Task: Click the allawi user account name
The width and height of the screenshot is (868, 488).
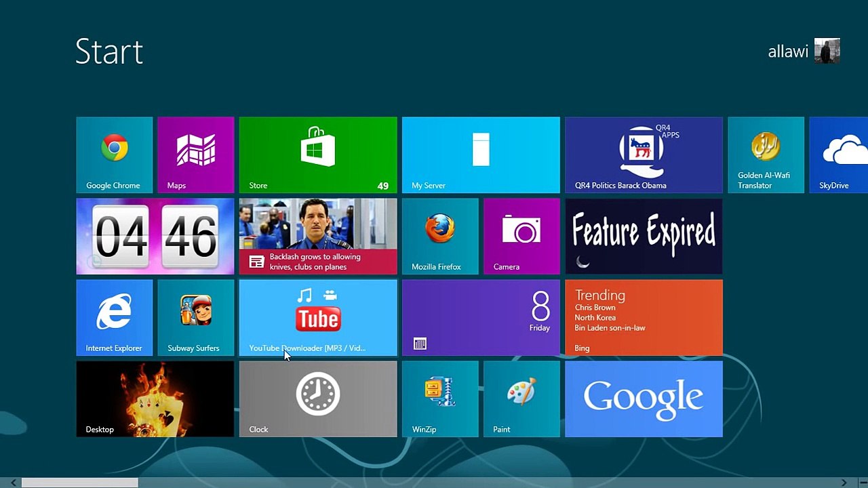Action: 788,52
